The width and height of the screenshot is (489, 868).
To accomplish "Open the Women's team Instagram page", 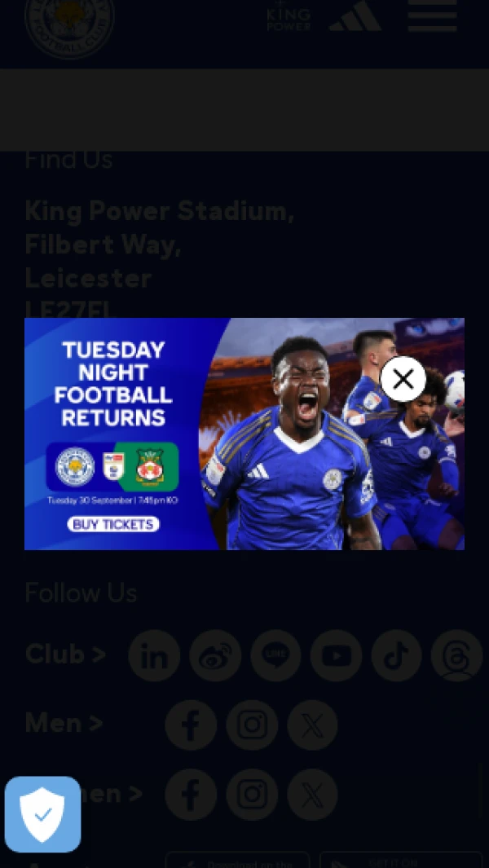I will [252, 795].
